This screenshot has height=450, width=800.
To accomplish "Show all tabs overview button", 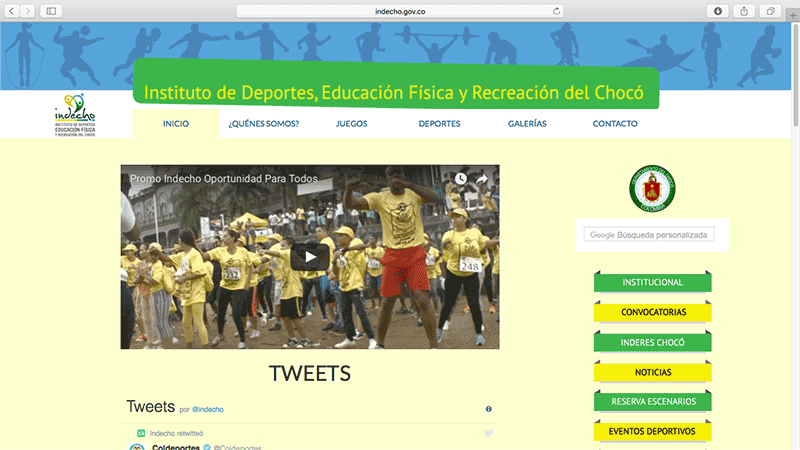I will pos(770,11).
